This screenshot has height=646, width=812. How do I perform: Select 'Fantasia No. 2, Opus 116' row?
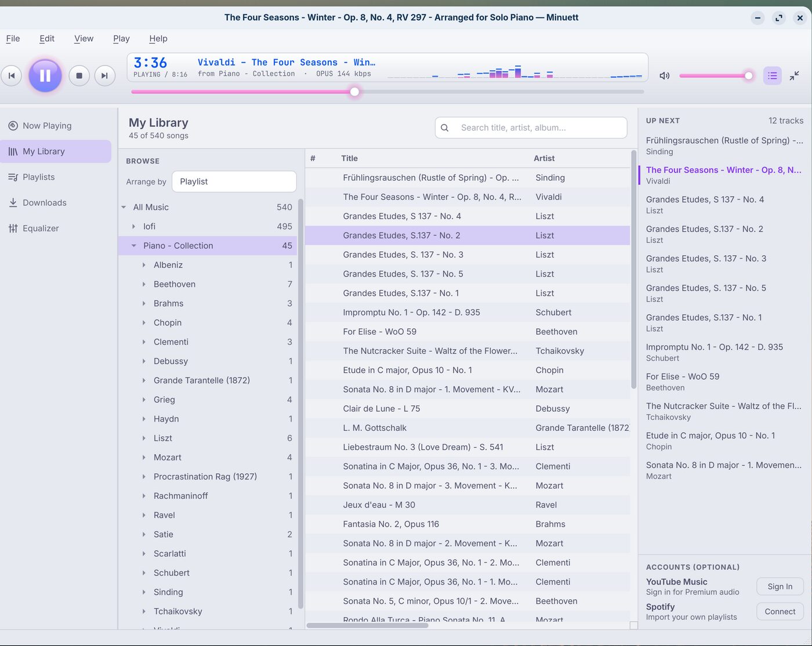467,524
